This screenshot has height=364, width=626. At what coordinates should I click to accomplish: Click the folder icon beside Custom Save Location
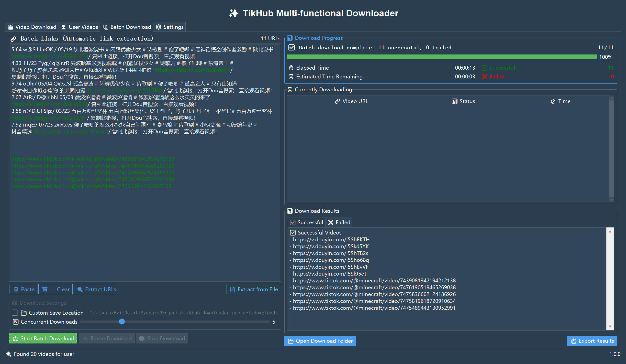coord(24,313)
